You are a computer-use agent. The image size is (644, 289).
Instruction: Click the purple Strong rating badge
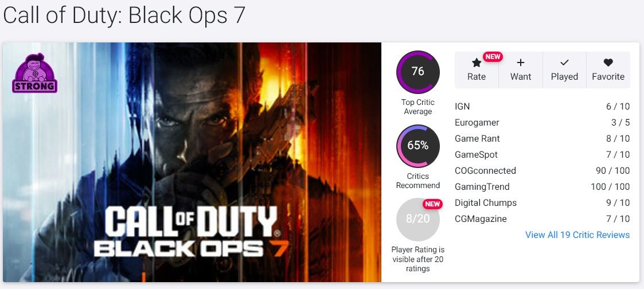35,73
